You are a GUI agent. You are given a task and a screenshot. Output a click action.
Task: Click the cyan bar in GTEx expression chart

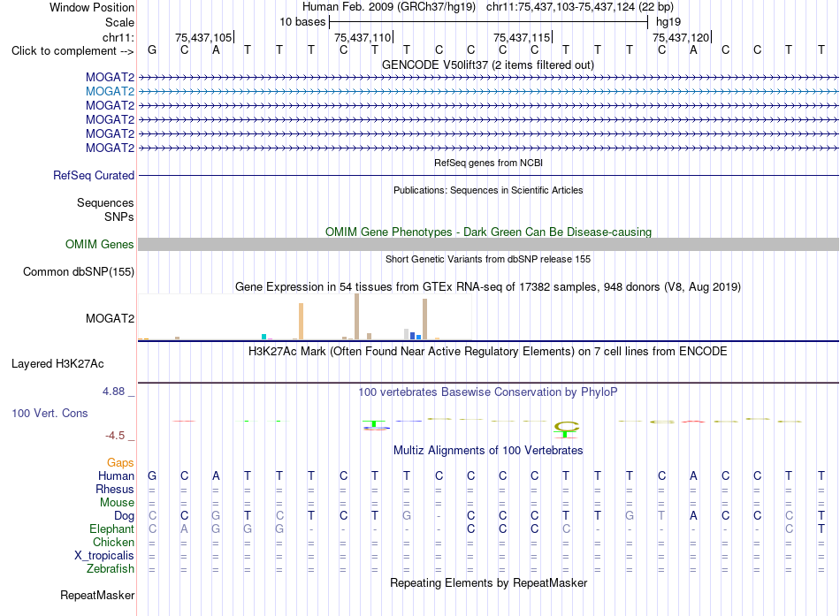[x=263, y=337]
